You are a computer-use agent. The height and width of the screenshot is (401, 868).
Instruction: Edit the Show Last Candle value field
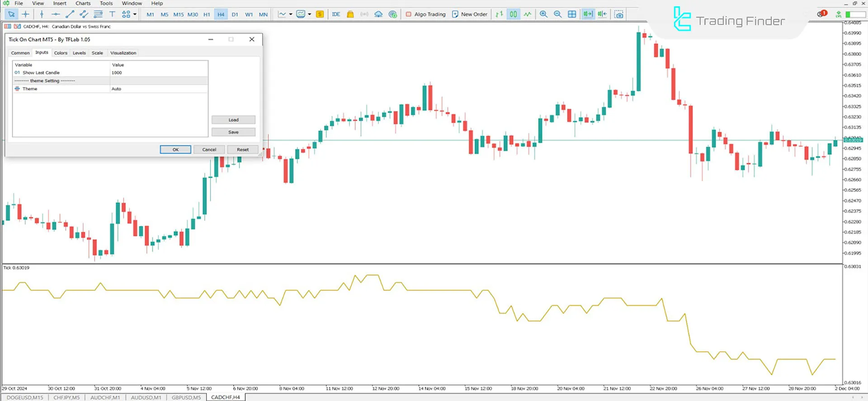point(158,73)
